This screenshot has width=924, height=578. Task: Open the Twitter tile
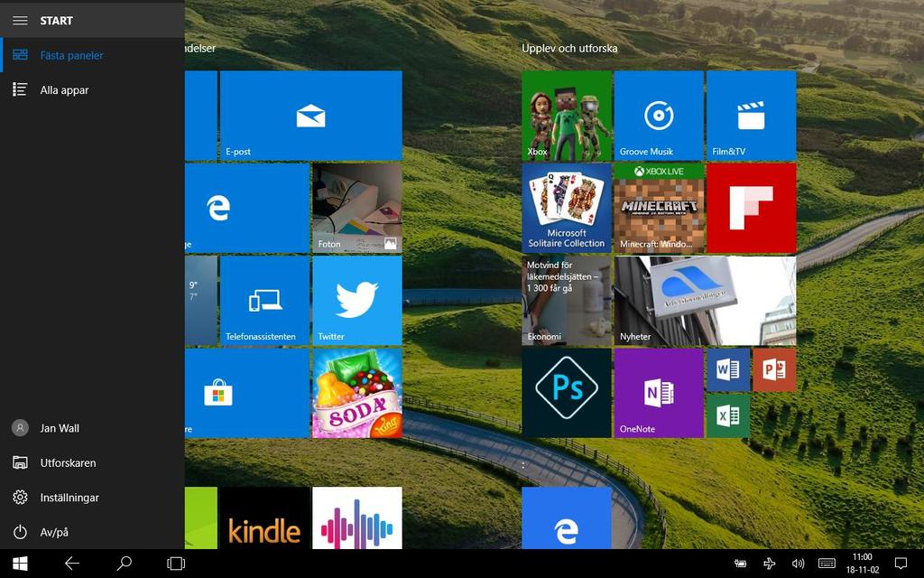(x=357, y=301)
